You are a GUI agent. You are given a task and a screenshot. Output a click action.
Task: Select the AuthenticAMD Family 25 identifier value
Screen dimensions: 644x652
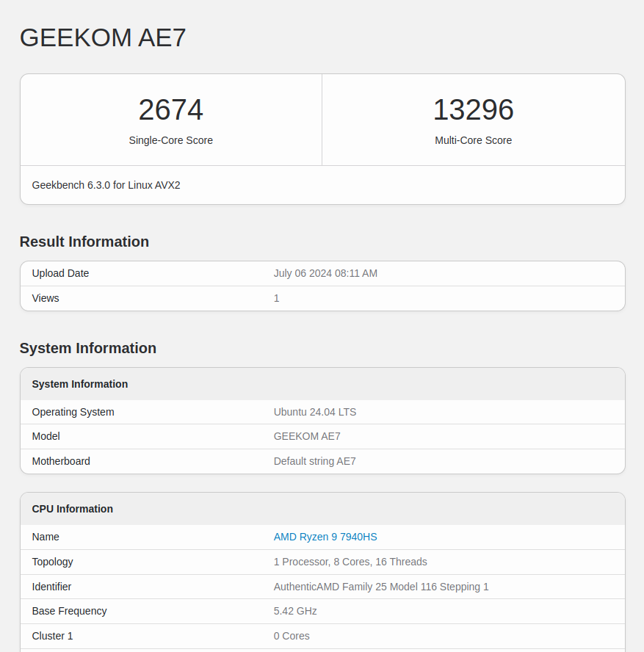pos(381,587)
